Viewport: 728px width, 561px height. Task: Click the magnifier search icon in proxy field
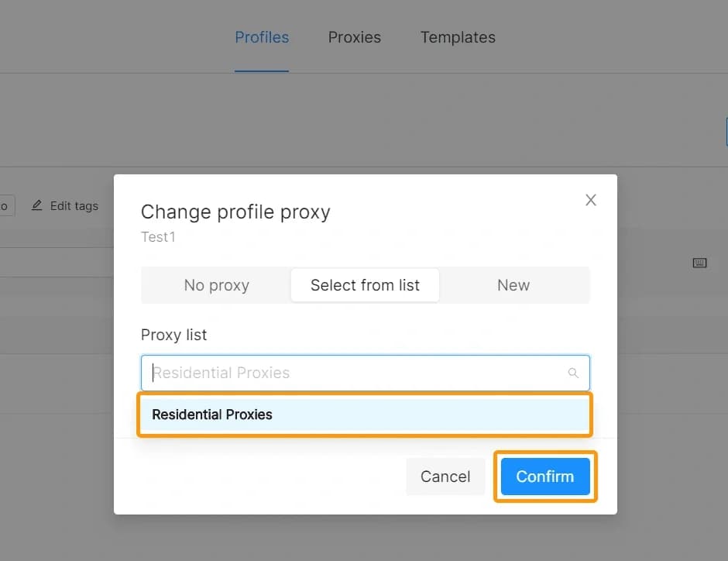coord(573,373)
